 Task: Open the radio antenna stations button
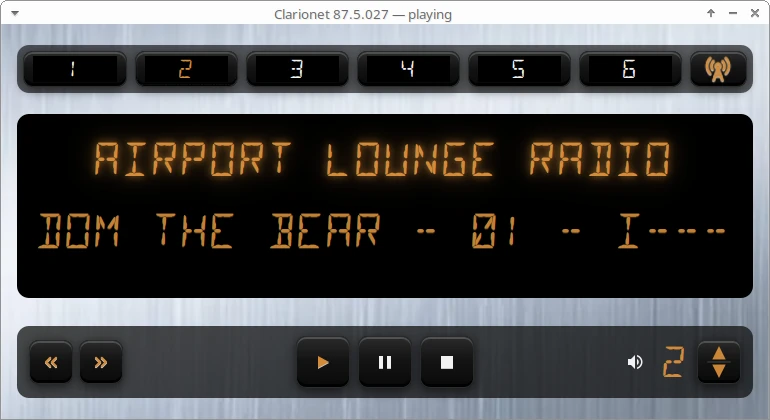point(718,69)
